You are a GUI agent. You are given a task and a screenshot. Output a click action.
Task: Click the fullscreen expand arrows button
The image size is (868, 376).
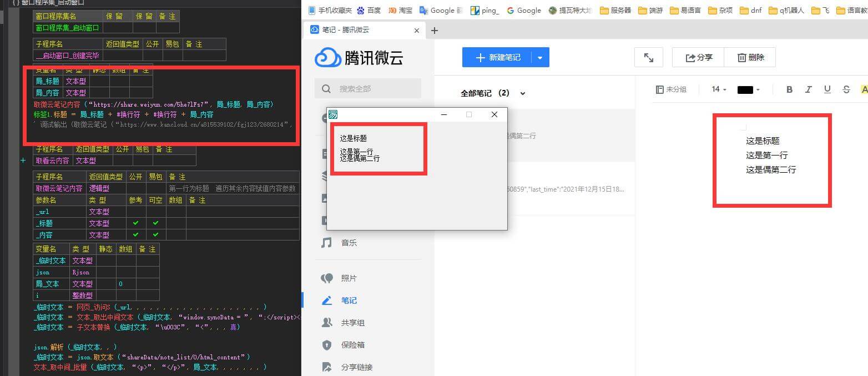[648, 57]
